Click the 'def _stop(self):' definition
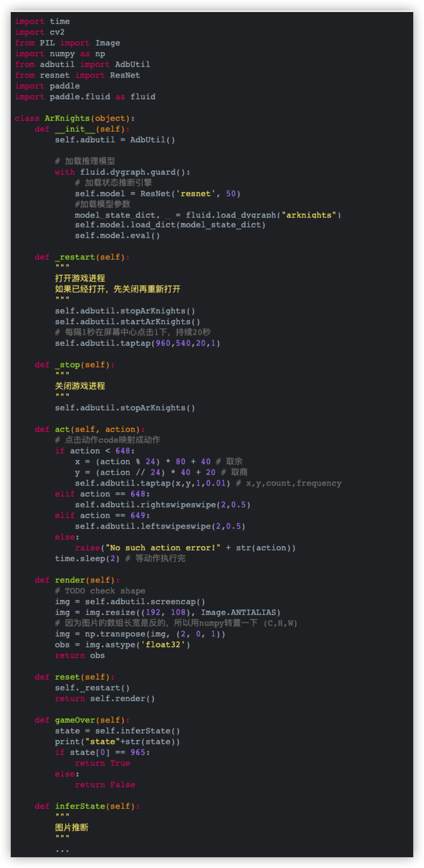The width and height of the screenshot is (424, 868). (x=75, y=365)
